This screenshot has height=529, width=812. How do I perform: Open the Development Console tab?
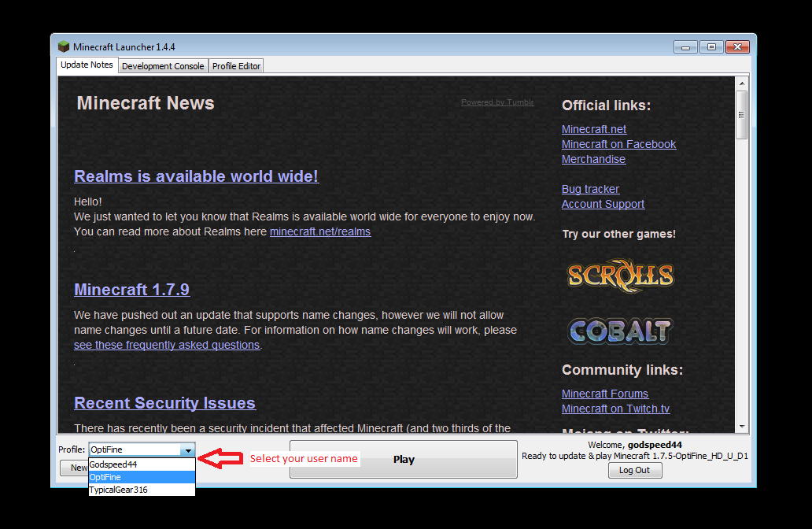(163, 66)
